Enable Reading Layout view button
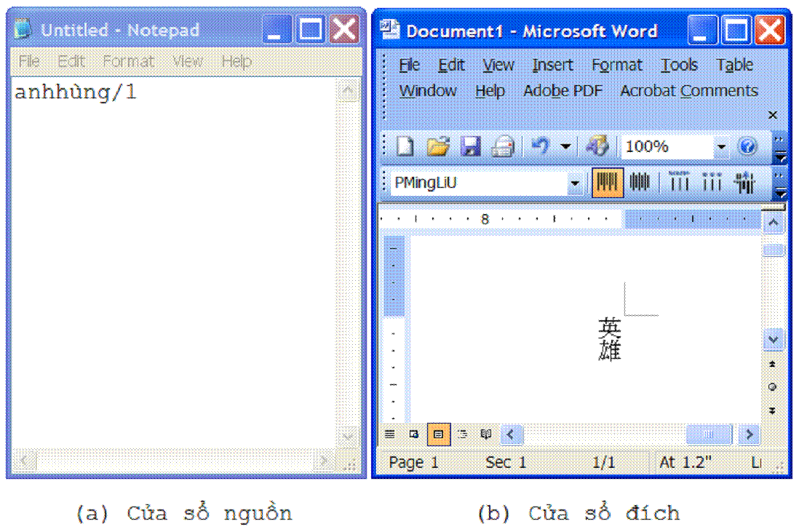 (x=486, y=434)
